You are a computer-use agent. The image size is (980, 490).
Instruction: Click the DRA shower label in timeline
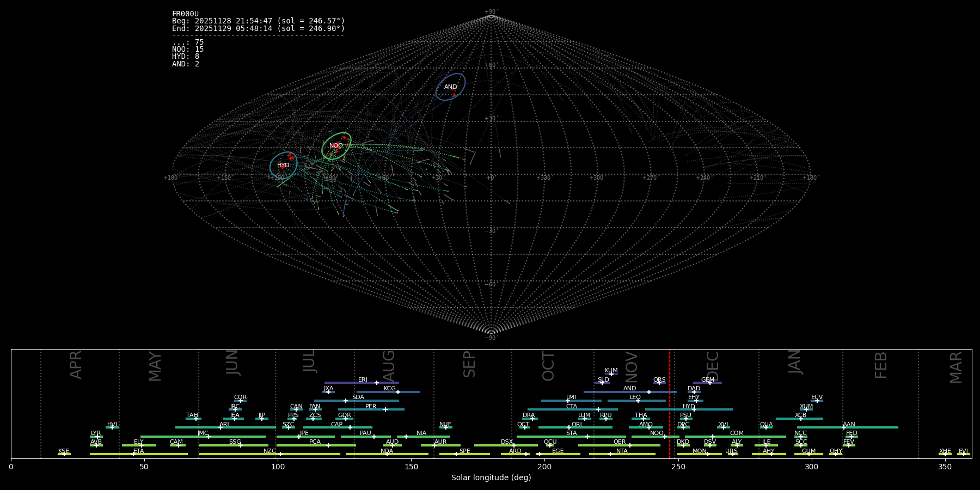point(529,415)
